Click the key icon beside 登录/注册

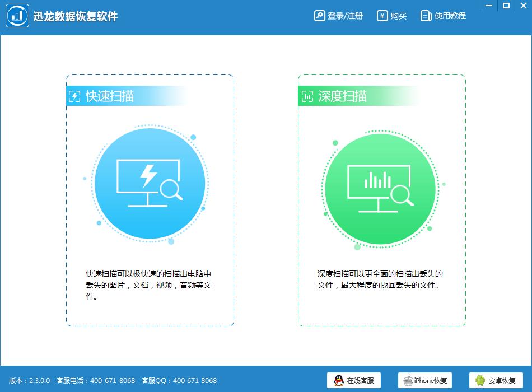pos(319,16)
